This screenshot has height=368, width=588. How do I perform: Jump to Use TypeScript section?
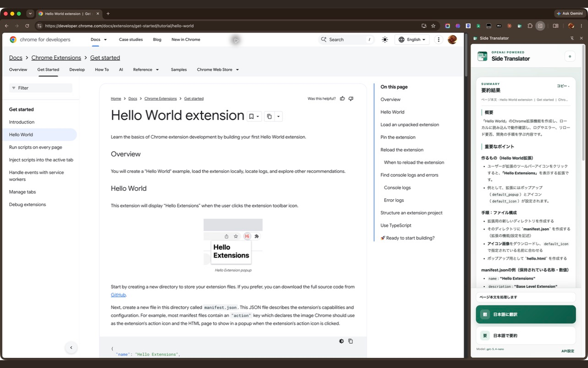coord(396,225)
